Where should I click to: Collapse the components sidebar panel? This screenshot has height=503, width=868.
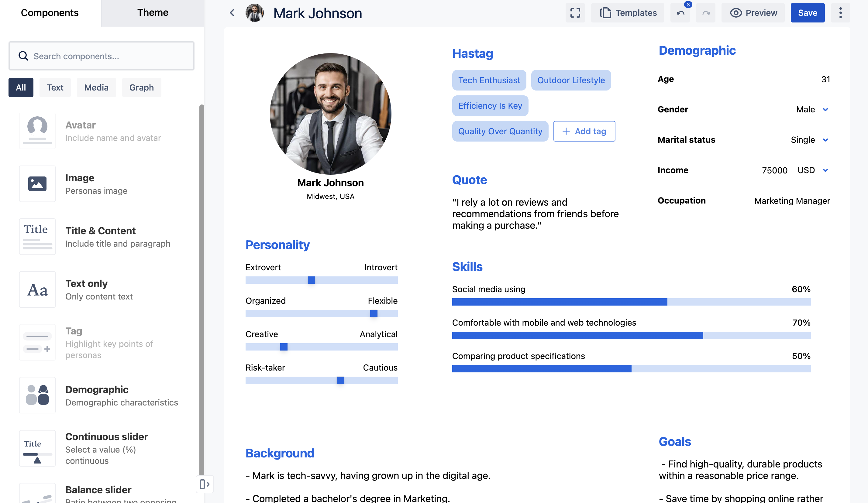[205, 484]
